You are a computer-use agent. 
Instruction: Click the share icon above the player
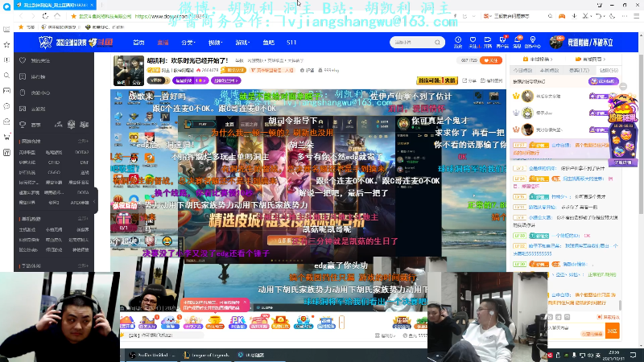pyautogui.click(x=469, y=81)
